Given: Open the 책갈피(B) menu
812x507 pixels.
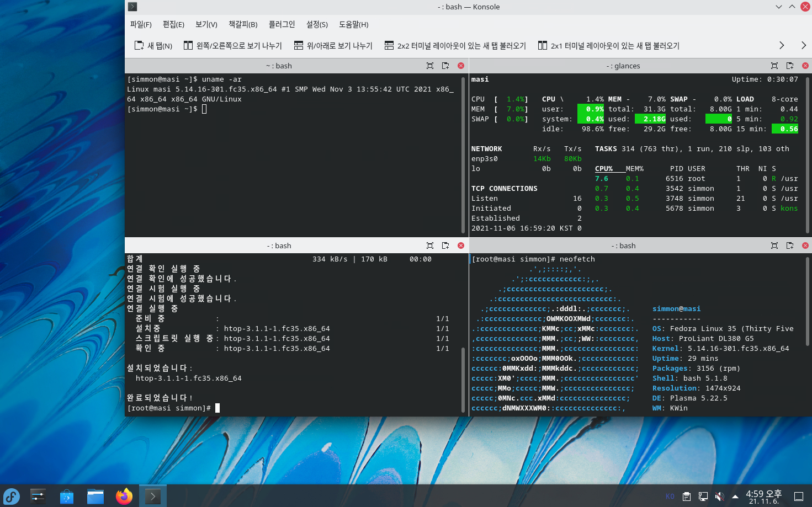Looking at the screenshot, I should pos(243,24).
